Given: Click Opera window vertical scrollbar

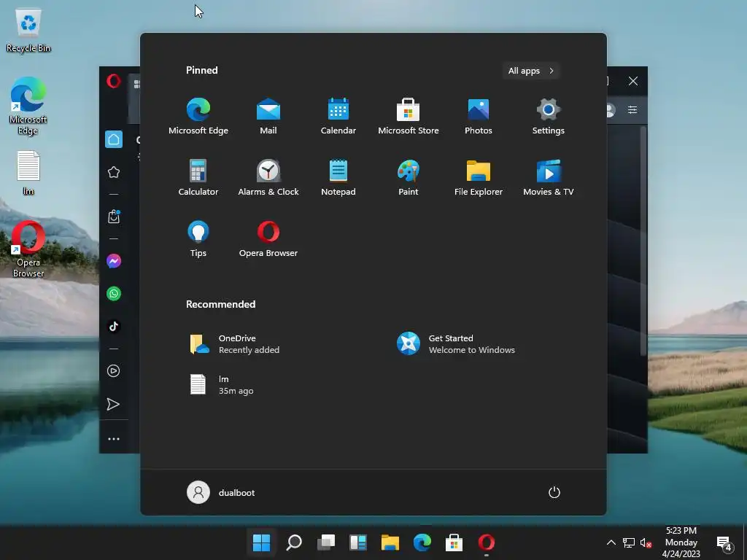Looking at the screenshot, I should (x=643, y=241).
